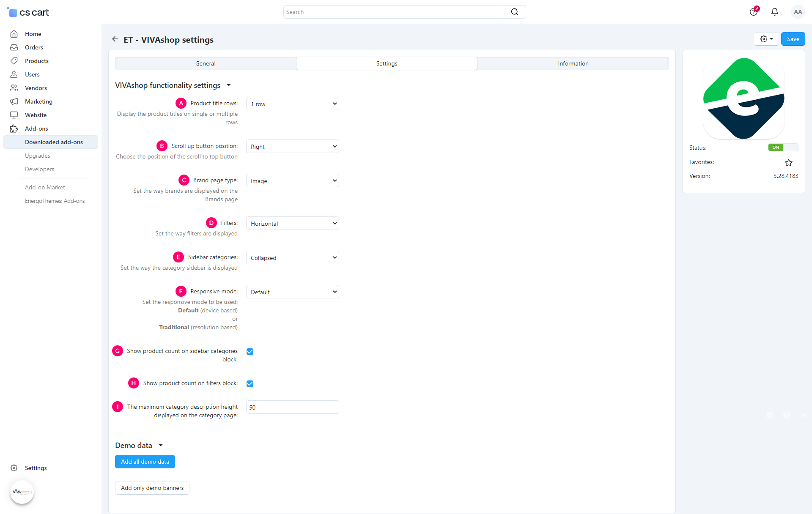812x514 pixels.
Task: Open Products menu label
Action: click(x=37, y=61)
